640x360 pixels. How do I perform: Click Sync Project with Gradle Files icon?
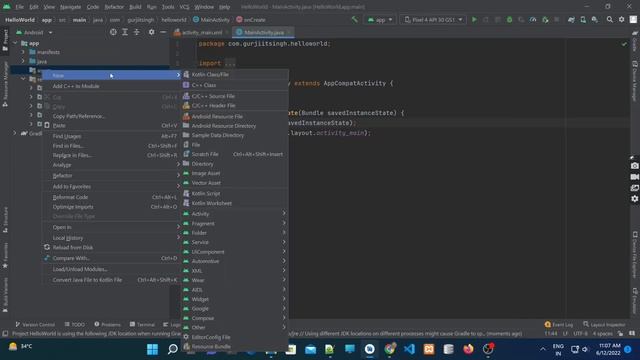point(571,20)
